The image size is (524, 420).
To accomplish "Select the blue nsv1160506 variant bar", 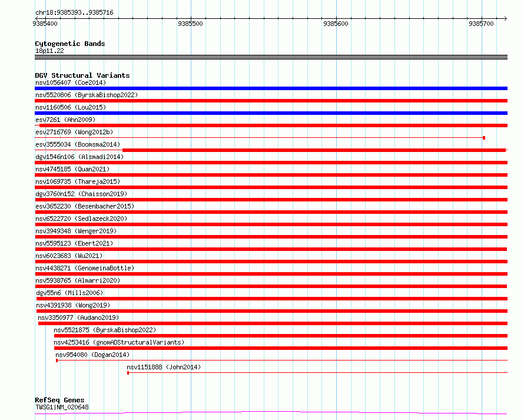I will point(271,113).
